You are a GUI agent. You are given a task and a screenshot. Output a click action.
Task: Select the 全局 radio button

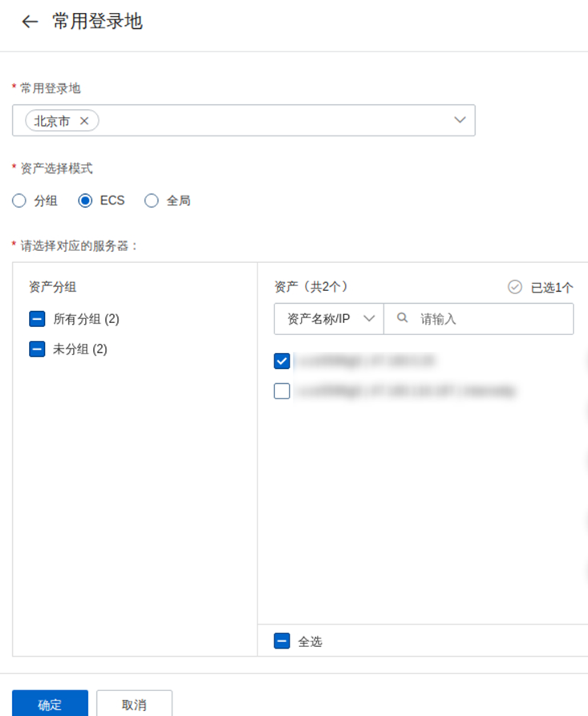point(152,201)
